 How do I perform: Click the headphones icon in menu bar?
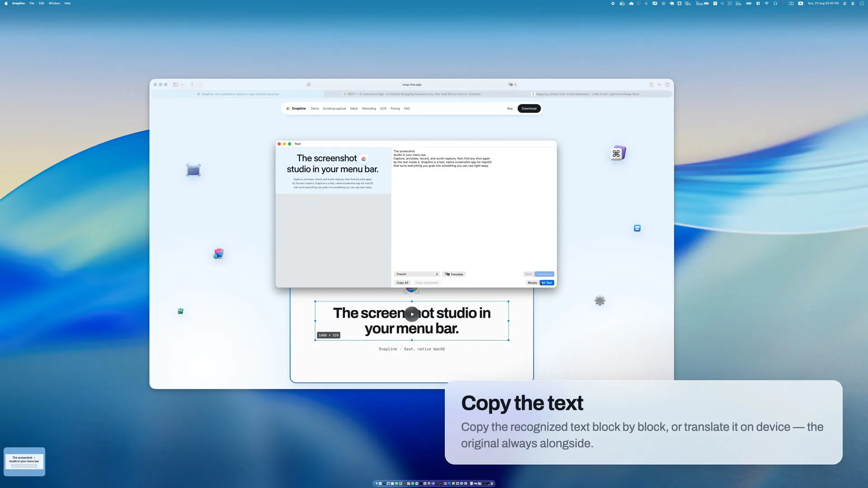coord(775,3)
